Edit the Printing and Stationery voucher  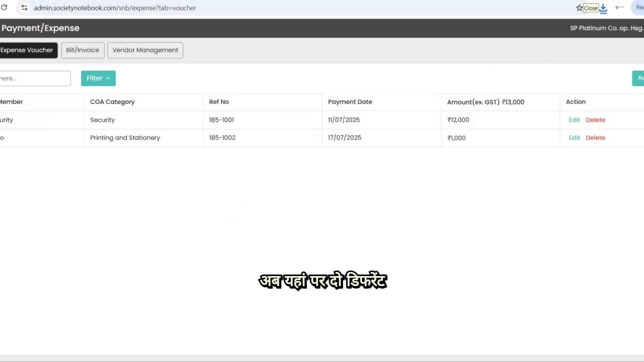tap(574, 138)
